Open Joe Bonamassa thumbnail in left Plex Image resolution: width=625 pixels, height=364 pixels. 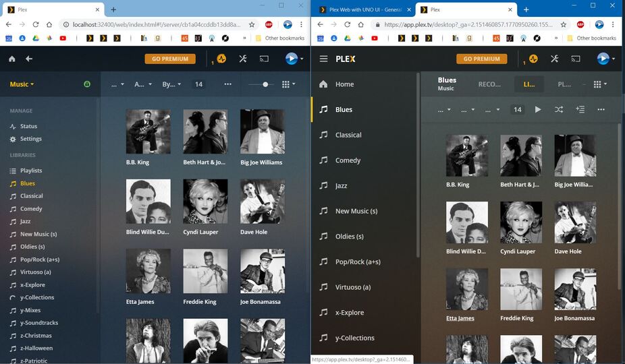pos(263,271)
